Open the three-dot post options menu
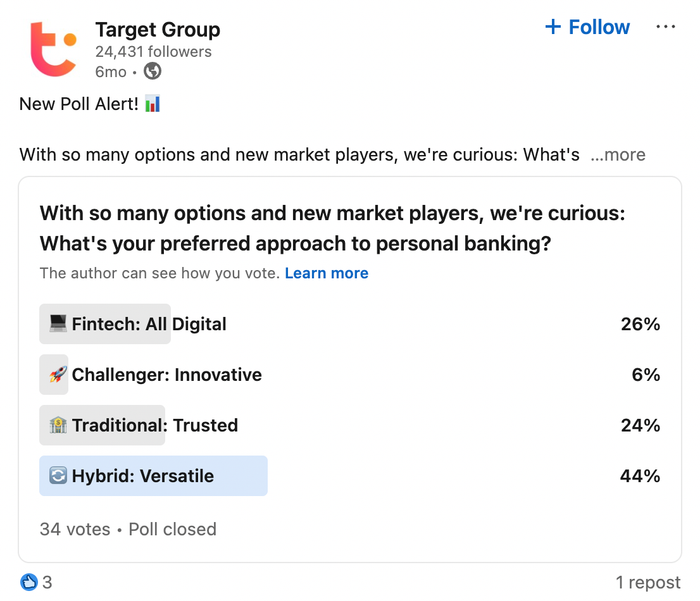This screenshot has height=601, width=700. coord(665,27)
